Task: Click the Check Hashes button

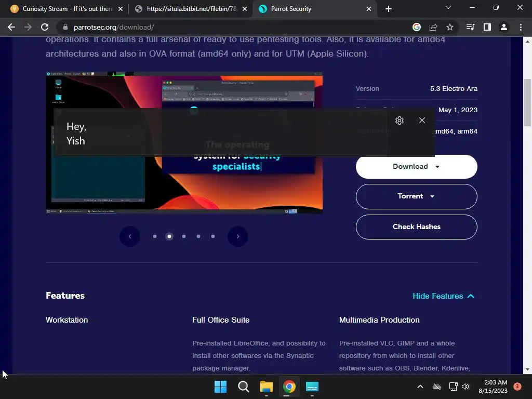Action: (x=416, y=227)
